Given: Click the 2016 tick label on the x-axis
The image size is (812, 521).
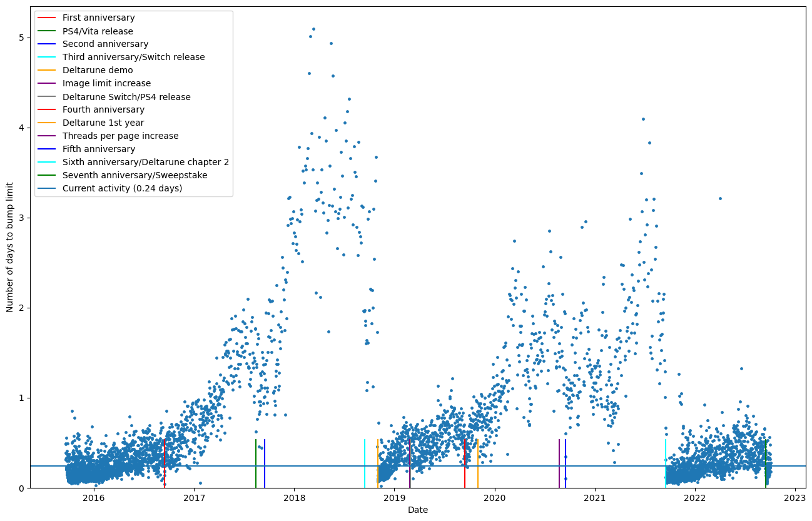Looking at the screenshot, I should [94, 498].
